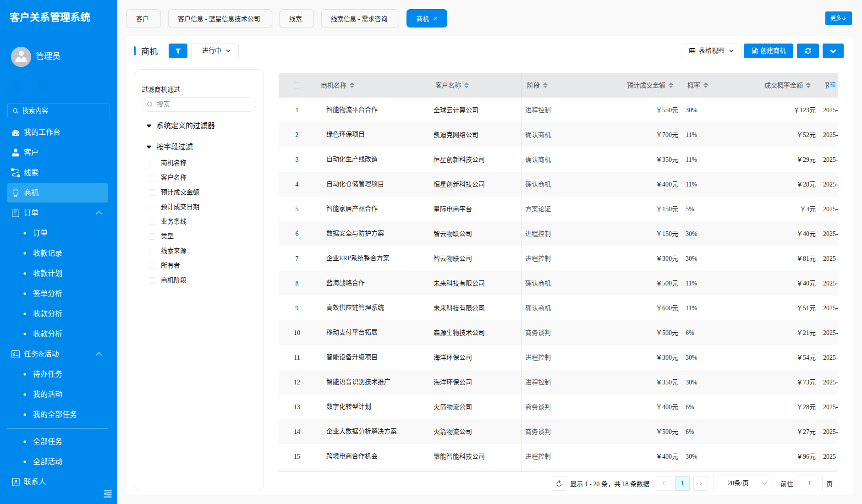Click 跨境电商合作机会 row name
This screenshot has height=504, width=862.
pos(352,456)
